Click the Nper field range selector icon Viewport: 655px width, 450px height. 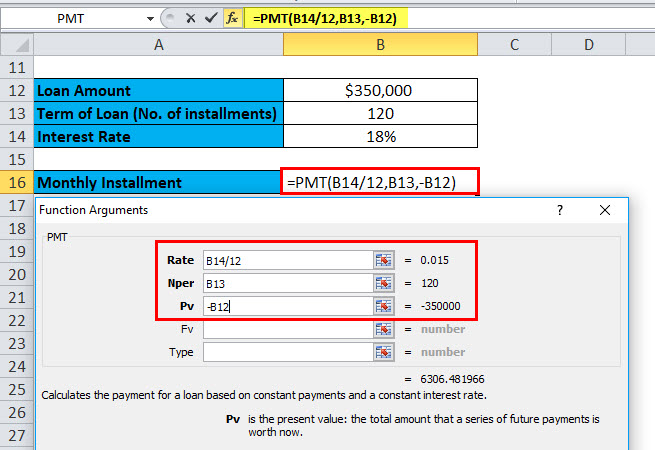click(x=385, y=283)
